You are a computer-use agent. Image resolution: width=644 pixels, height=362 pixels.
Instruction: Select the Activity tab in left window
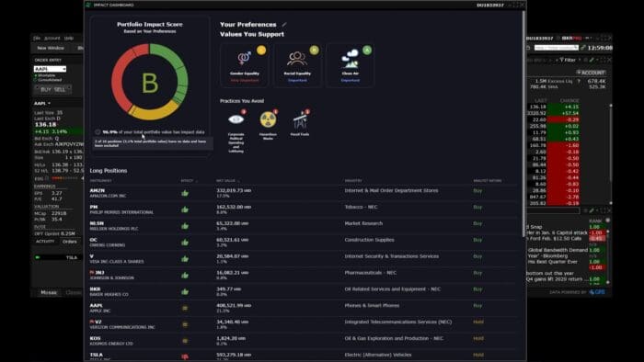tap(45, 242)
